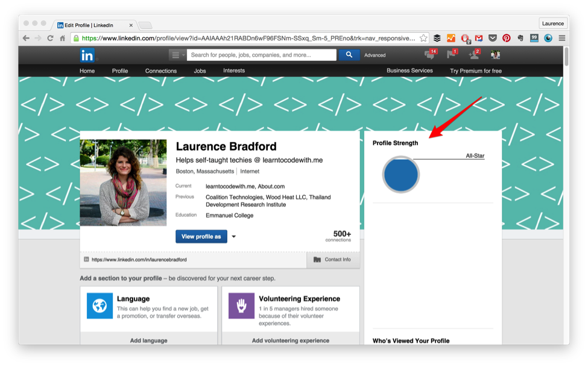Select the Interests menu item
Viewport: 588px width, 367px height.
(x=233, y=71)
